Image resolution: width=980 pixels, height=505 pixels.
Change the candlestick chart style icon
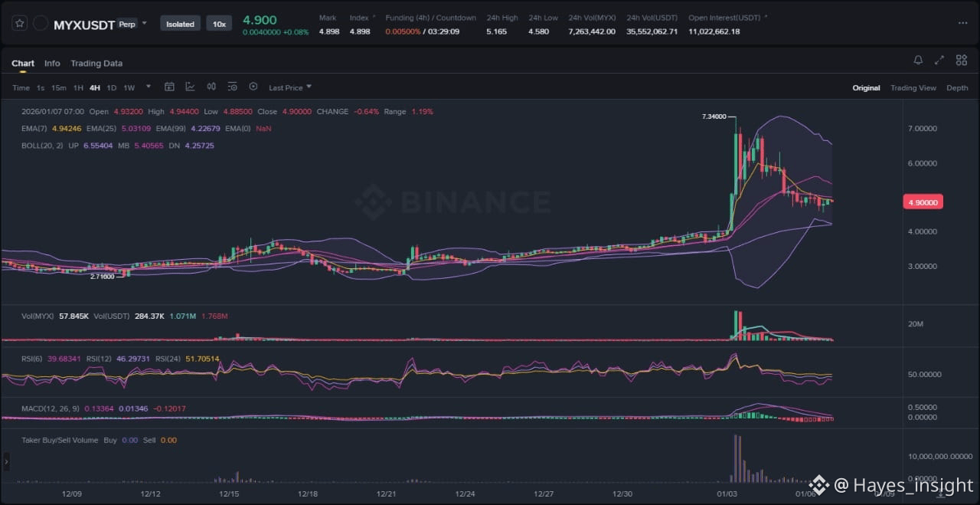[211, 87]
